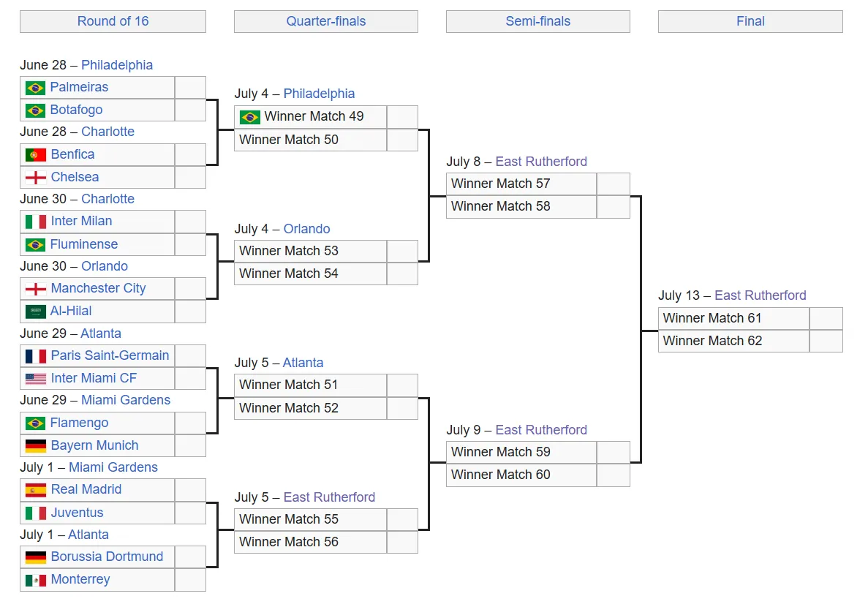Open the East Rutherford link for July 13
The height and width of the screenshot is (607, 868).
click(x=760, y=295)
